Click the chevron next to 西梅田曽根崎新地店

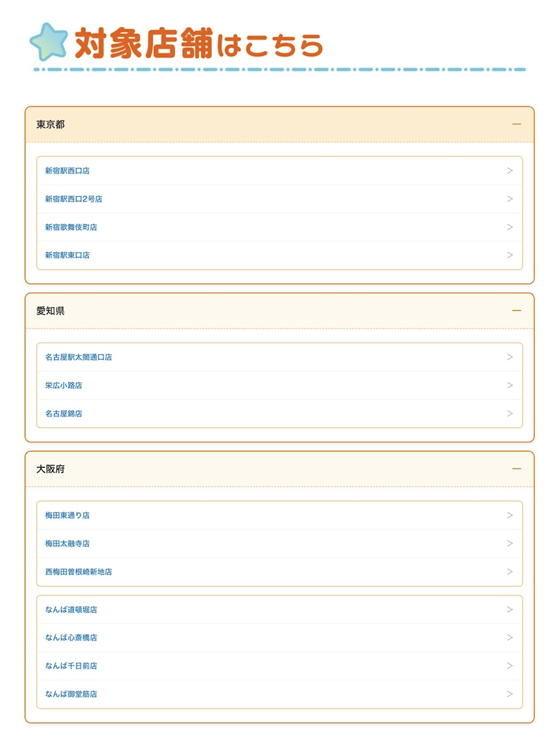click(510, 572)
